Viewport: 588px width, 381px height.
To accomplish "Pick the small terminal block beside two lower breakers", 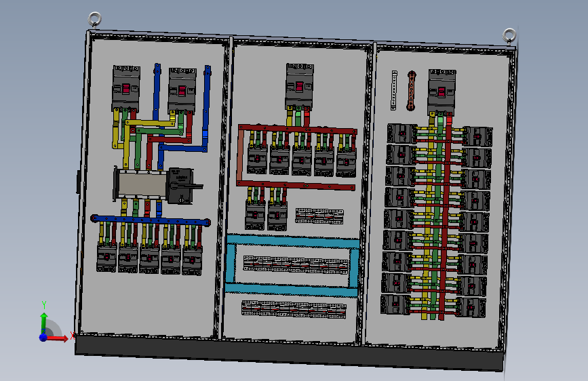I will click(319, 216).
